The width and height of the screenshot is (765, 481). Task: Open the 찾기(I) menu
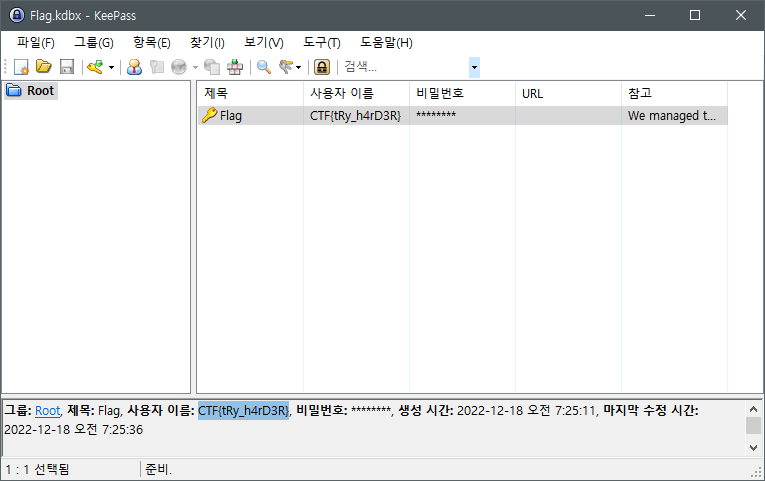(x=207, y=42)
